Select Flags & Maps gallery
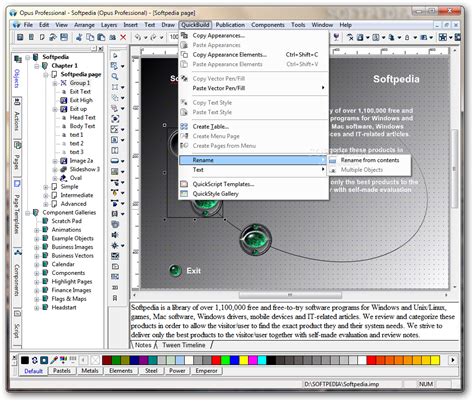The width and height of the screenshot is (474, 402). [69, 299]
